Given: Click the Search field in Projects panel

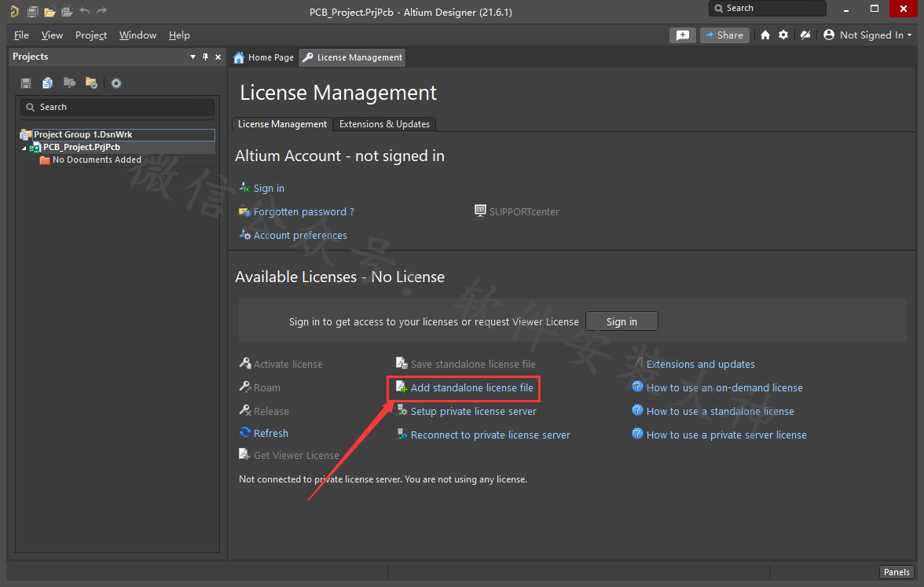Looking at the screenshot, I should click(117, 107).
